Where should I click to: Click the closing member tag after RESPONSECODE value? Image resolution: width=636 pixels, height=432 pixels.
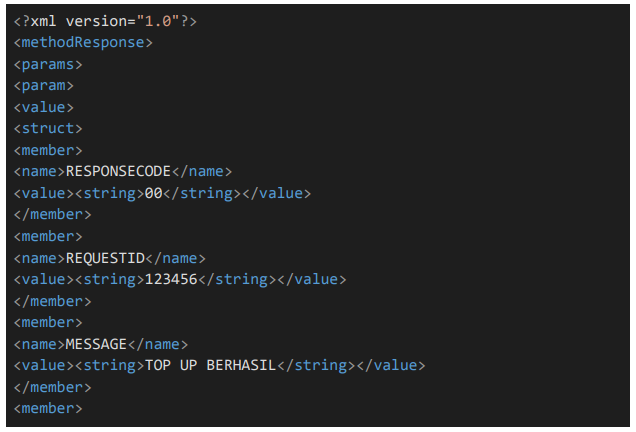pyautogui.click(x=53, y=214)
